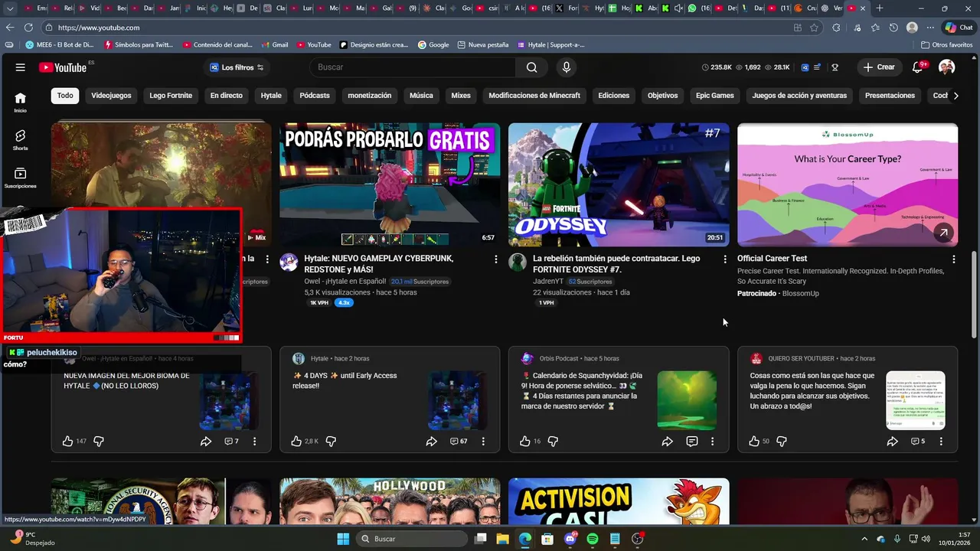Share the Orbis Podcast post
The image size is (980, 551).
point(667,442)
